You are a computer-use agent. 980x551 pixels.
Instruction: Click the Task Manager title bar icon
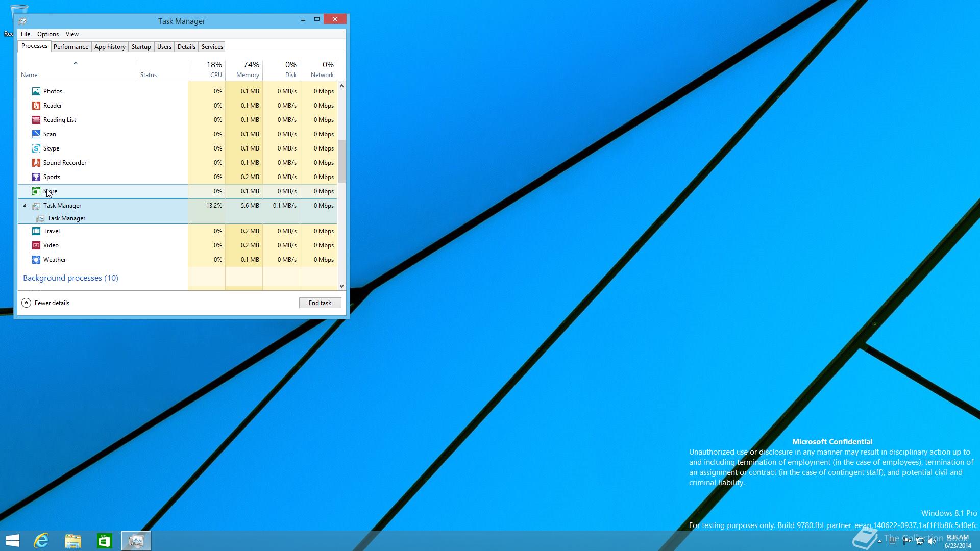22,21
